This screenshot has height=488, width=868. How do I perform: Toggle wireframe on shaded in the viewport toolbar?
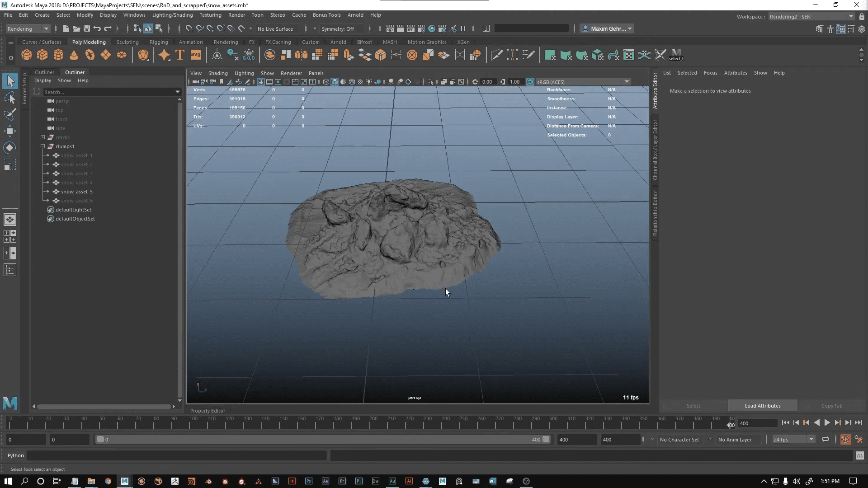(344, 82)
